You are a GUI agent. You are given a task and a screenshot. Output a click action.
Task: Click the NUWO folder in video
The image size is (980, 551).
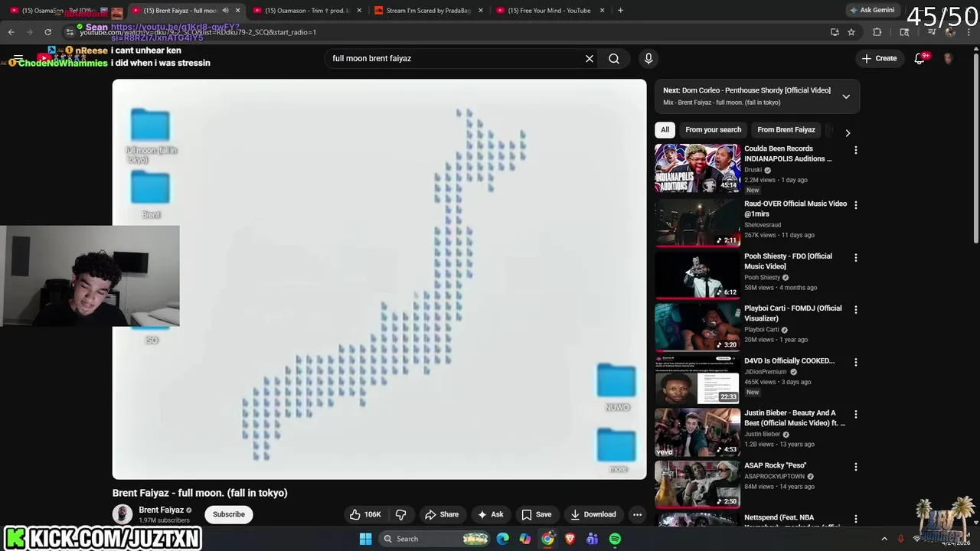pyautogui.click(x=617, y=388)
